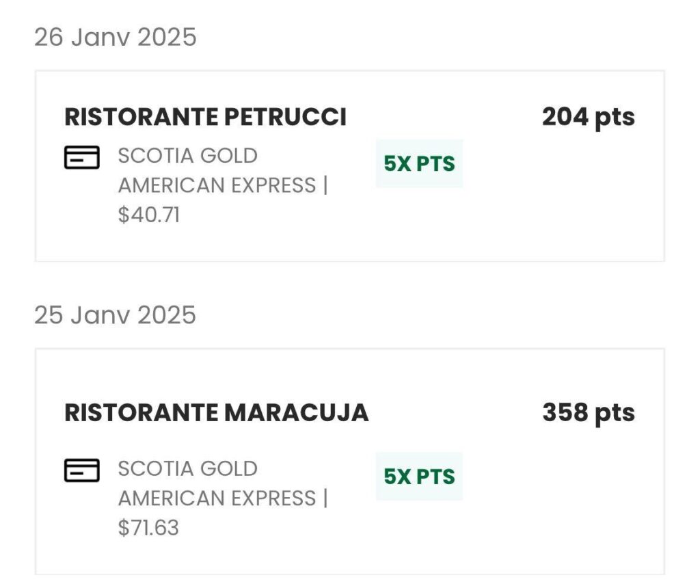Screen dimensions: 700x588
Task: Open the RISTORANTE MARACUJA transaction title
Action: point(216,413)
